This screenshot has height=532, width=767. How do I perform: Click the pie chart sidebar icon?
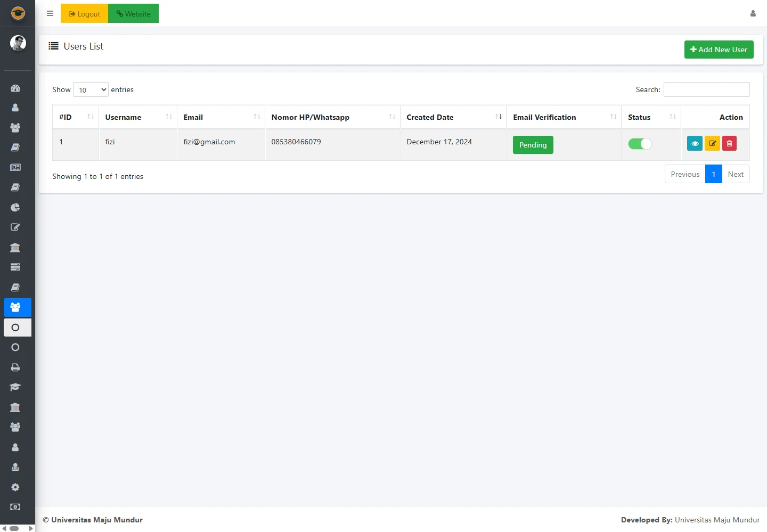tap(15, 207)
